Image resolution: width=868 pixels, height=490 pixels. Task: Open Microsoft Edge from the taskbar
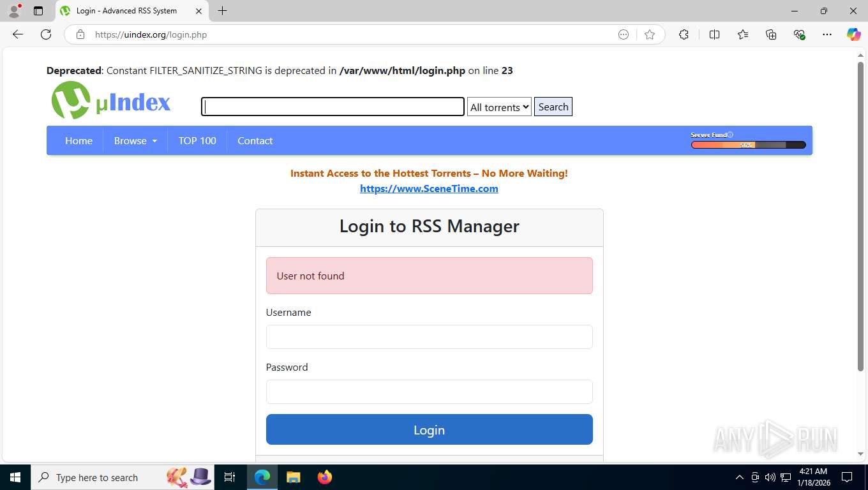point(262,477)
